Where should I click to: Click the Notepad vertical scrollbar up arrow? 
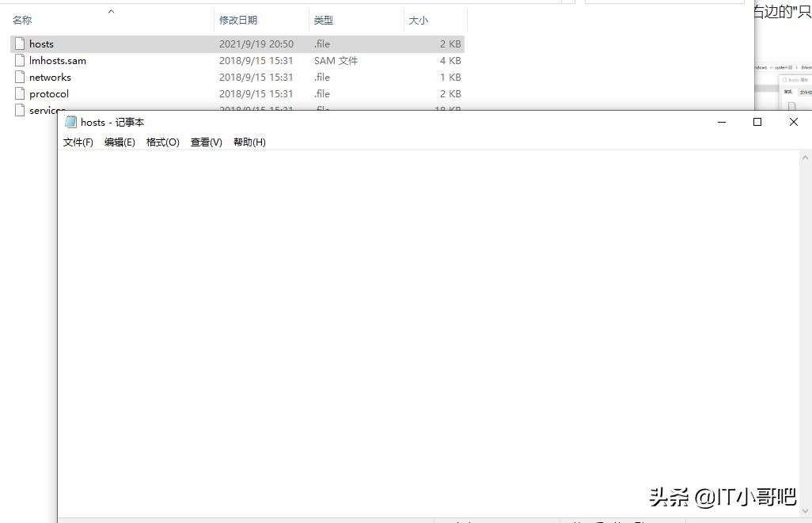(805, 157)
